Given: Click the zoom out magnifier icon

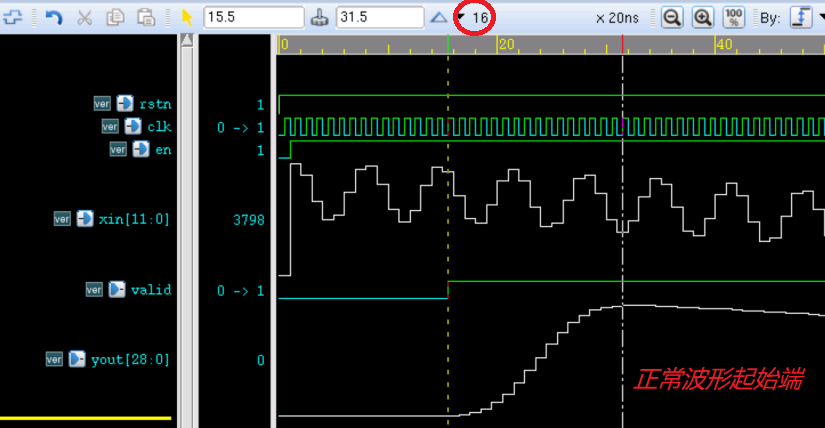Looking at the screenshot, I should pos(672,17).
